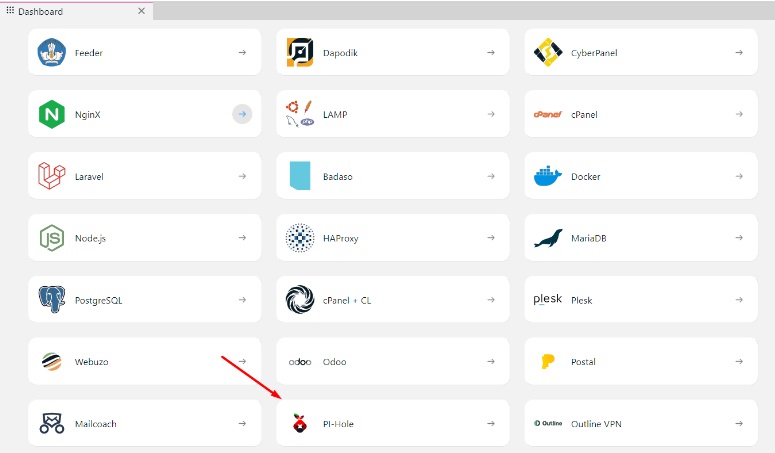Click the Docker whale icon
775x453 pixels.
547,176
